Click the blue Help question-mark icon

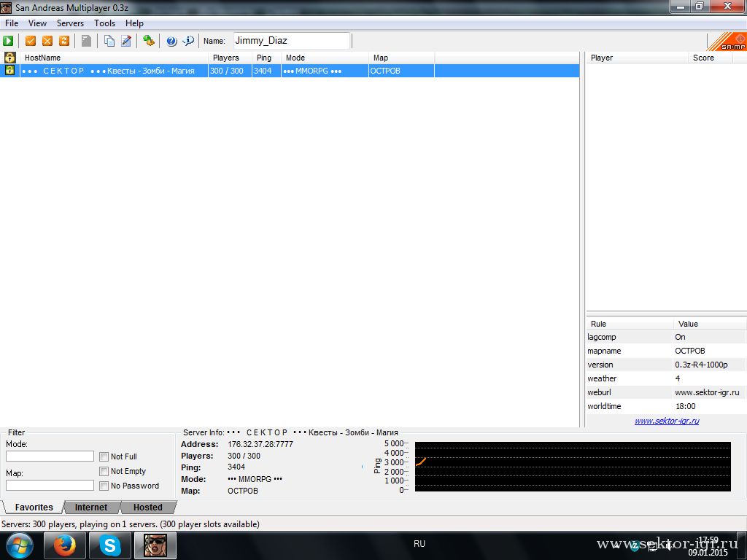(x=171, y=41)
